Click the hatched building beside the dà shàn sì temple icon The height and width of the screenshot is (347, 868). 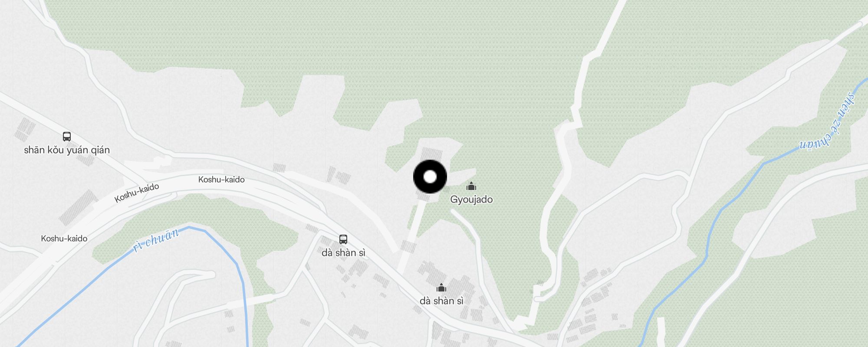pos(460,286)
